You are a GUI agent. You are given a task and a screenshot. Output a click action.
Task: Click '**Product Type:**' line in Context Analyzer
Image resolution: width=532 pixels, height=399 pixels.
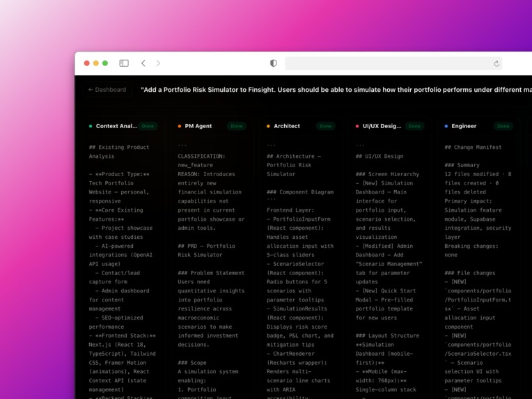tap(119, 174)
